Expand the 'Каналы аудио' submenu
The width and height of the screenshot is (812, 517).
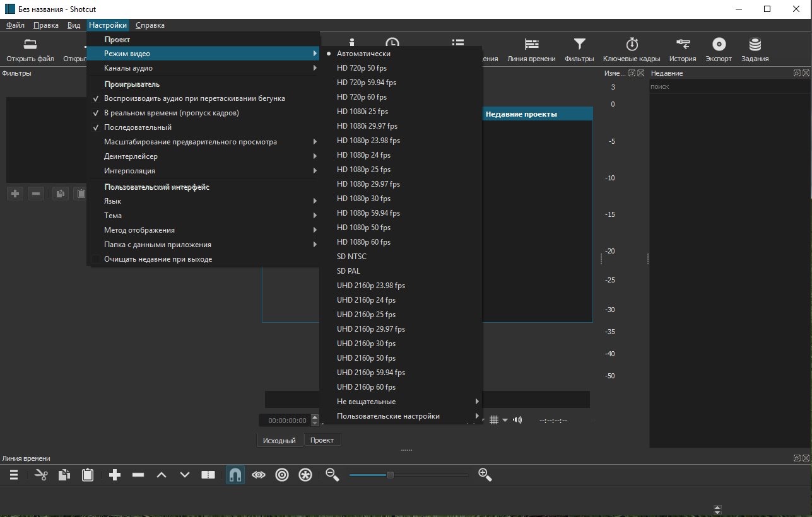click(x=203, y=68)
